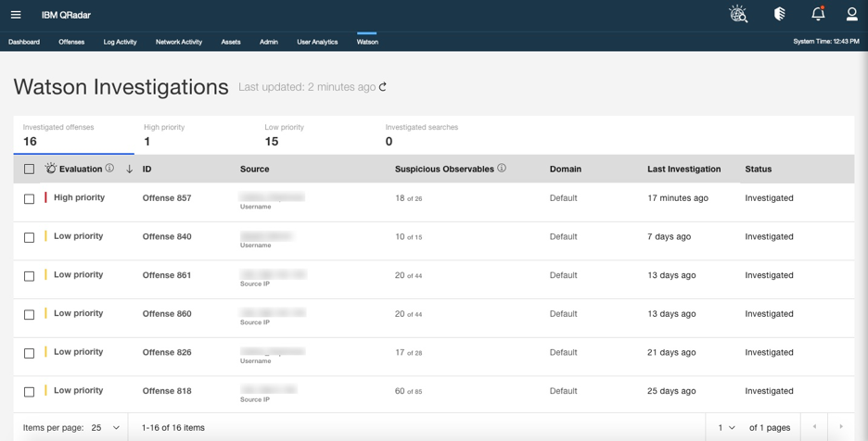Select the Offense 818 checkbox

pos(30,392)
